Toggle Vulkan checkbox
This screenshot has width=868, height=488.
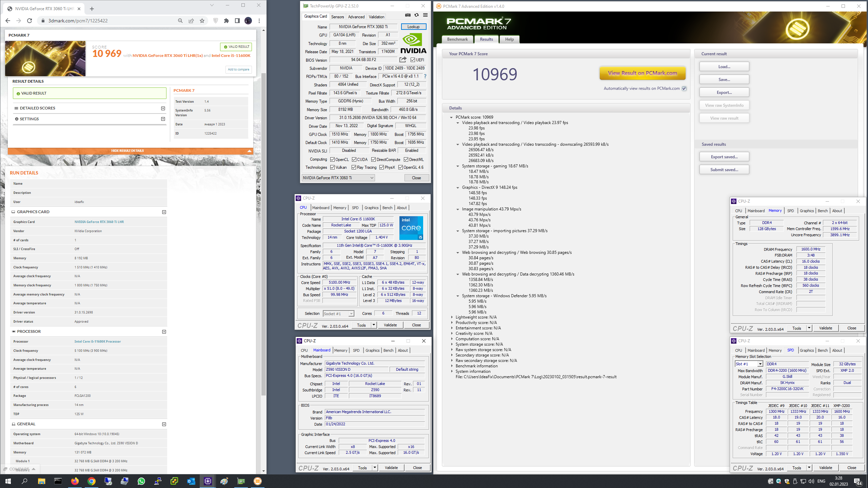[x=333, y=167]
